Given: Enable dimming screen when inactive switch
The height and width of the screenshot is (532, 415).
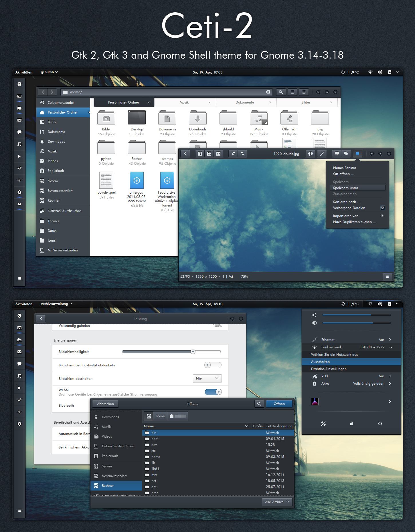Looking at the screenshot, I should click(x=213, y=365).
